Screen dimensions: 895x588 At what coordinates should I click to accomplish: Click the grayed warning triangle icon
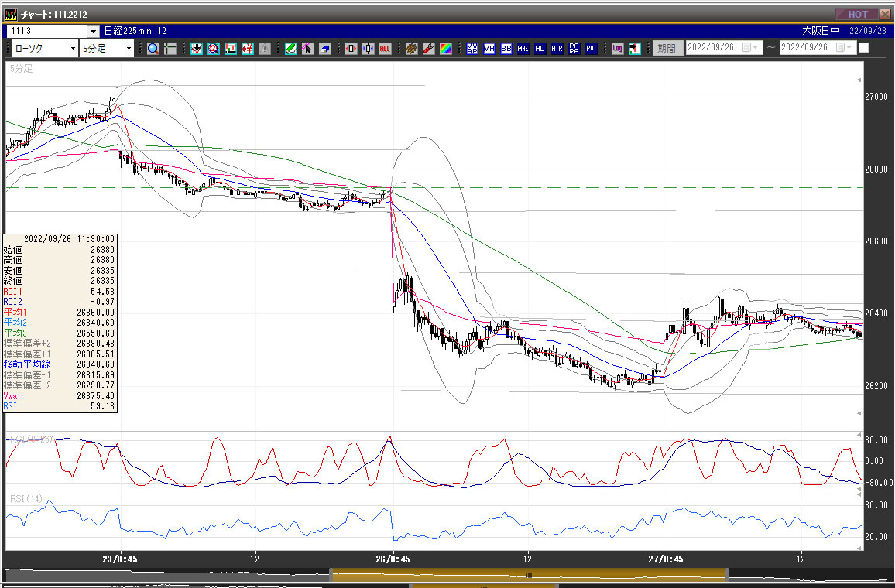click(265, 49)
